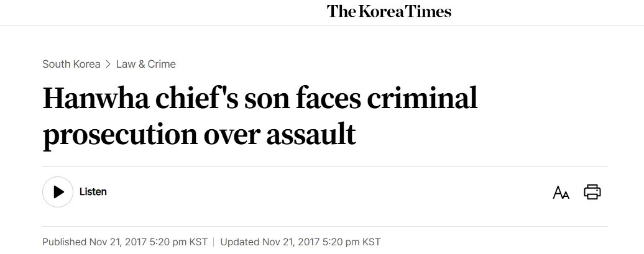This screenshot has height=254, width=644.
Task: Open the South Korea section breadcrumb
Action: click(71, 64)
